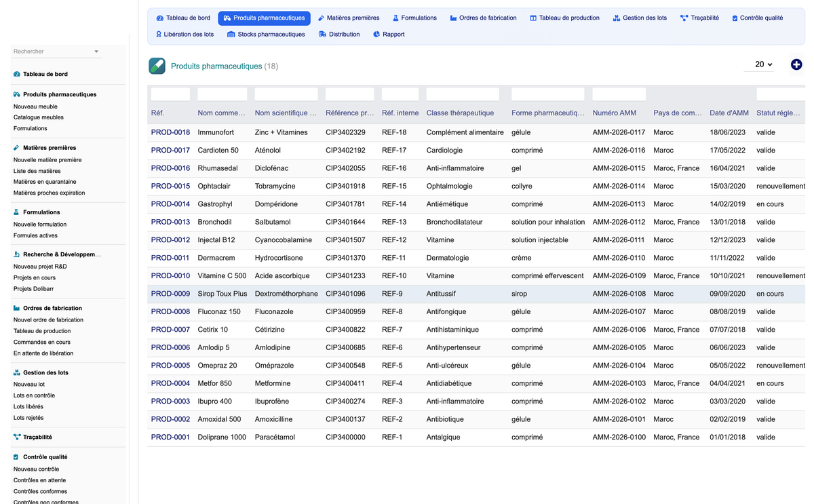Click the Classe thérapeutique filter field
Viewport: 814px width, 504px height.
(463, 94)
